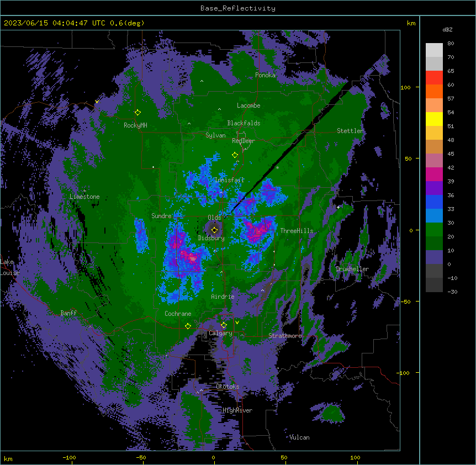Viewport: 476px width, 465px height.
Task: Click the Lake Louise label
Action: (x=10, y=267)
